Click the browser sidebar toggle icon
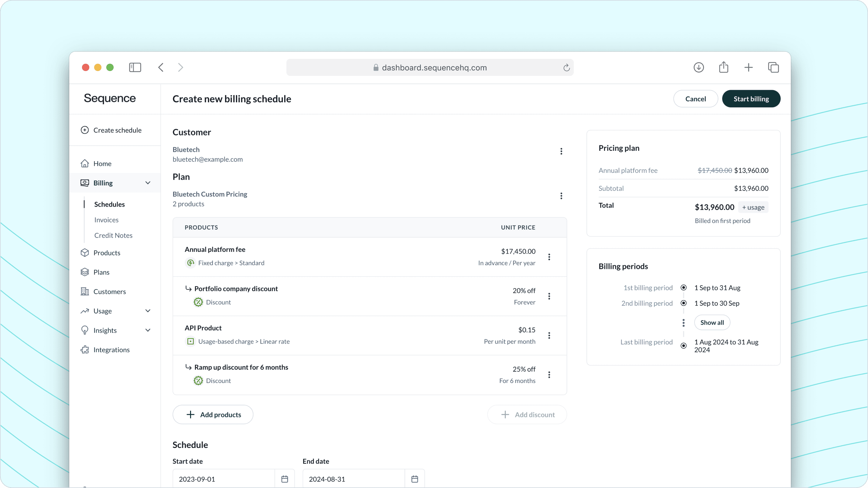Screen dimensions: 868x488 coord(135,67)
